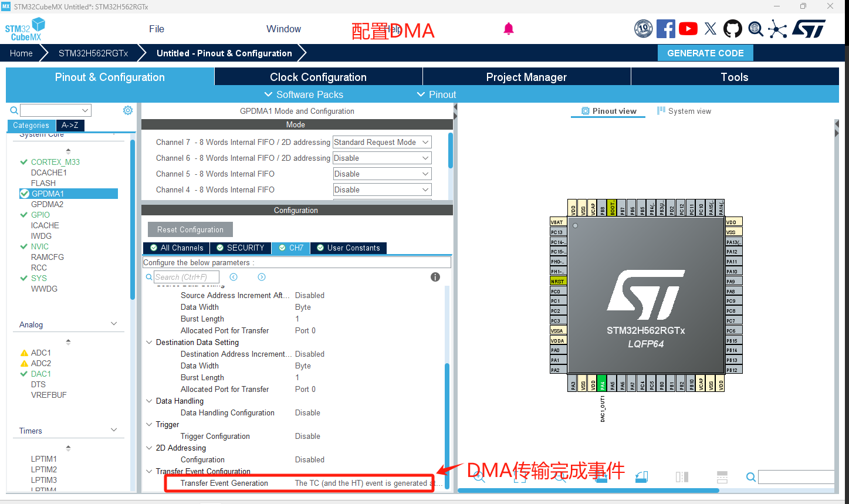Collapse Destination Data Setting group

149,342
